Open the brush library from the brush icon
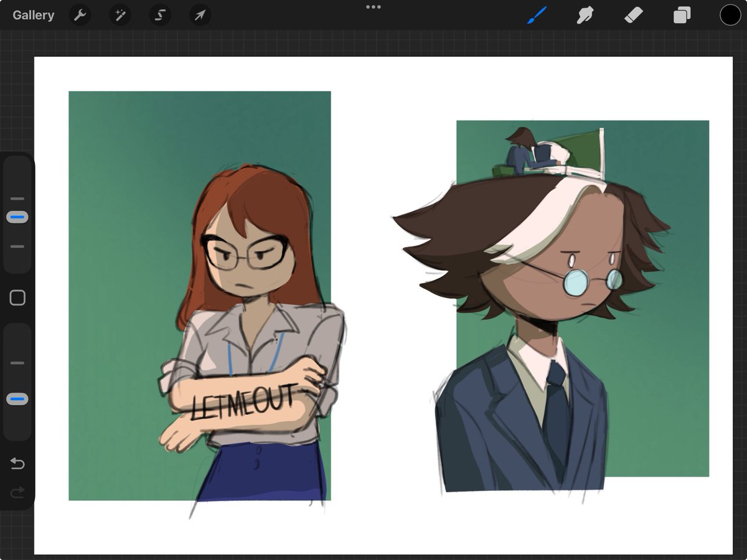The image size is (747, 560). pos(538,15)
